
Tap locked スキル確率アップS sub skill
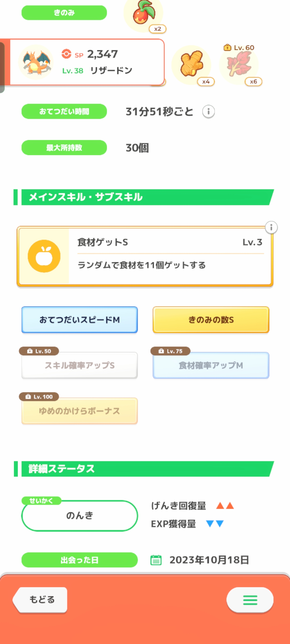pyautogui.click(x=79, y=365)
